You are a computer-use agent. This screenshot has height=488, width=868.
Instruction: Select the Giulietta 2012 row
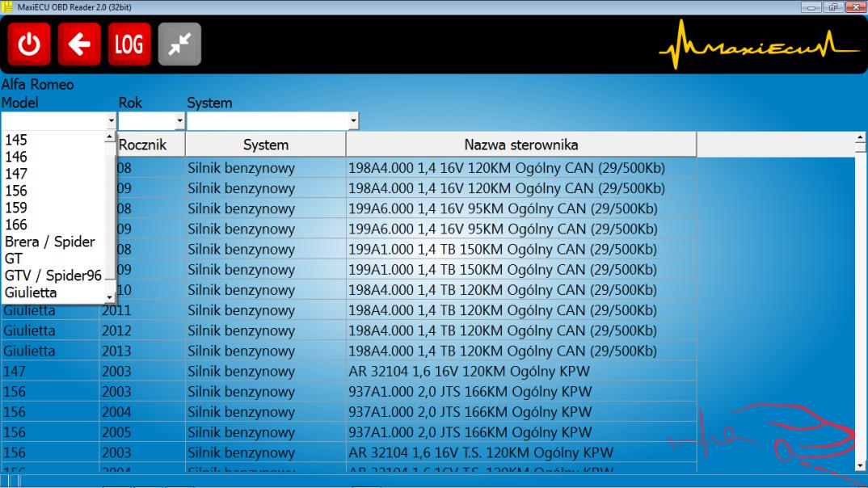[x=349, y=331]
